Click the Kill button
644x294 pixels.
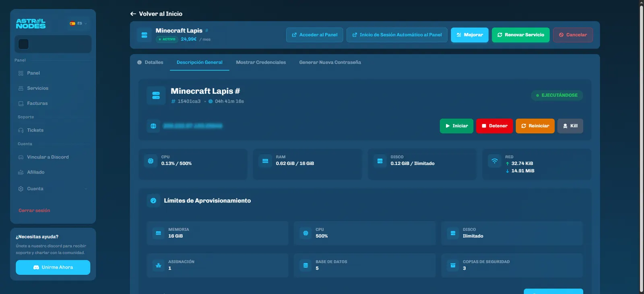(570, 126)
